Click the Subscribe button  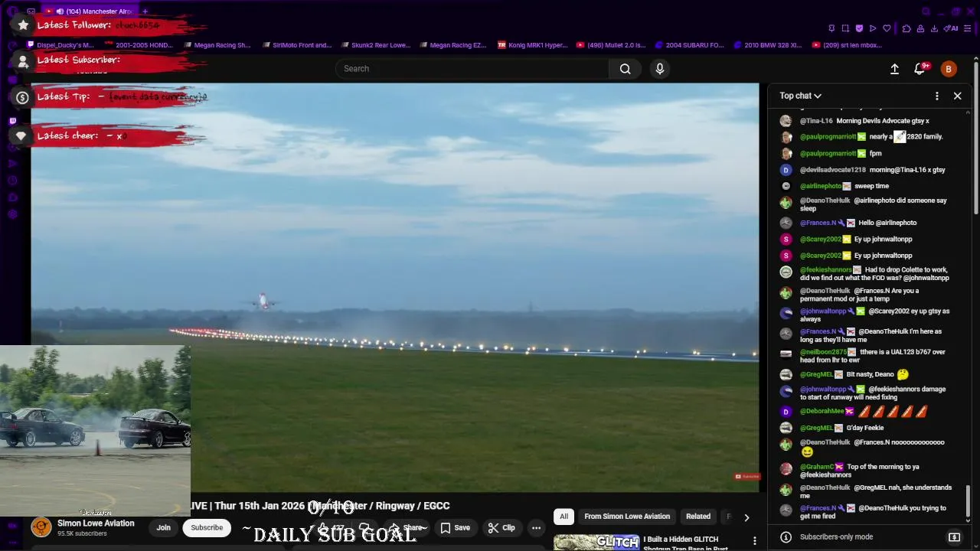pos(207,528)
